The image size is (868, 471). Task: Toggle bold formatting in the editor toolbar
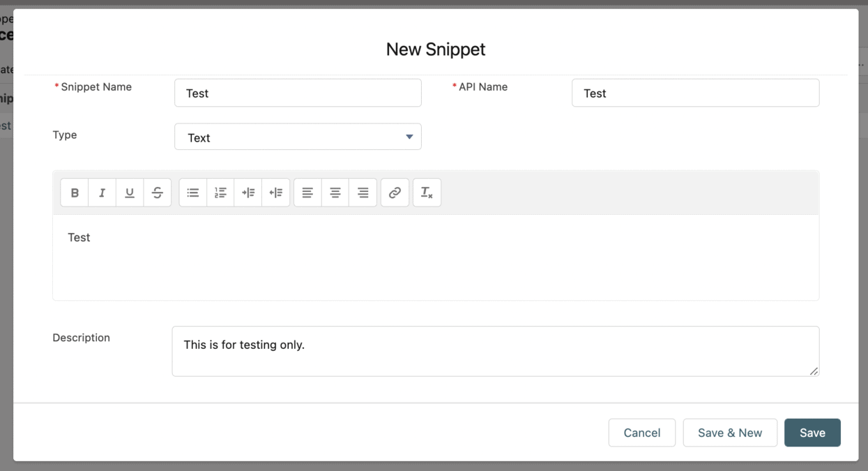75,193
